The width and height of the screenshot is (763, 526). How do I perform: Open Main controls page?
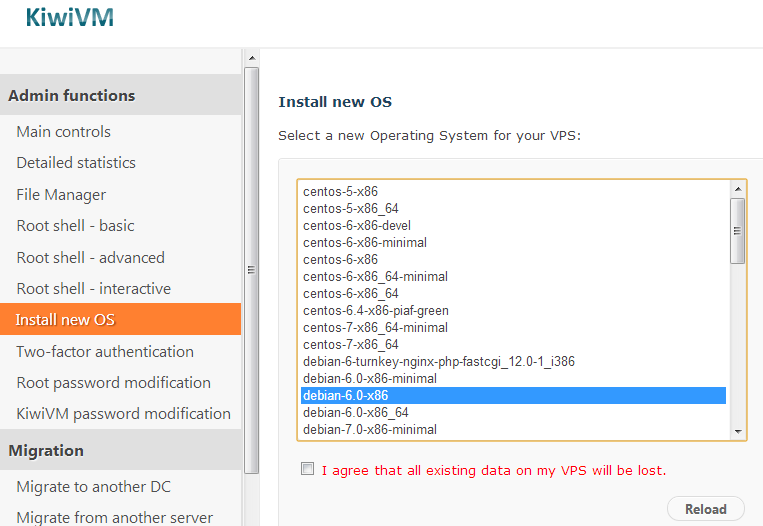tap(63, 132)
